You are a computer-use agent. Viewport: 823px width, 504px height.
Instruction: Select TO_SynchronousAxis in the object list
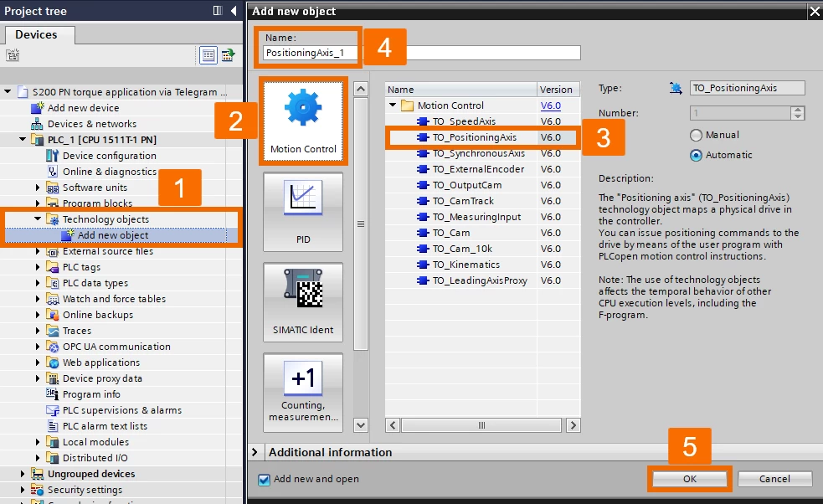tap(482, 153)
